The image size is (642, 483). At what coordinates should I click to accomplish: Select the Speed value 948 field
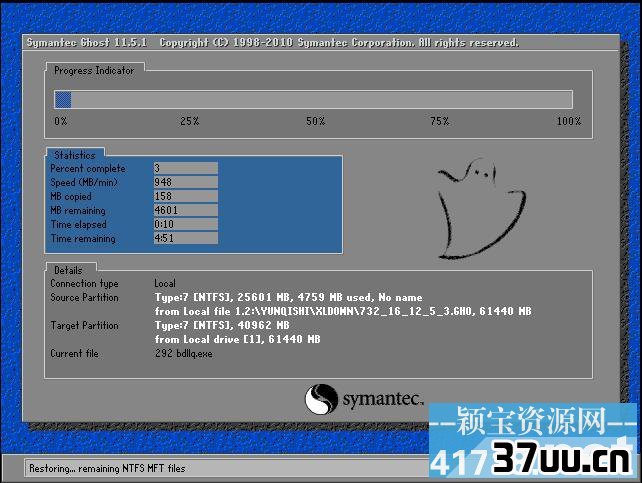coord(186,182)
